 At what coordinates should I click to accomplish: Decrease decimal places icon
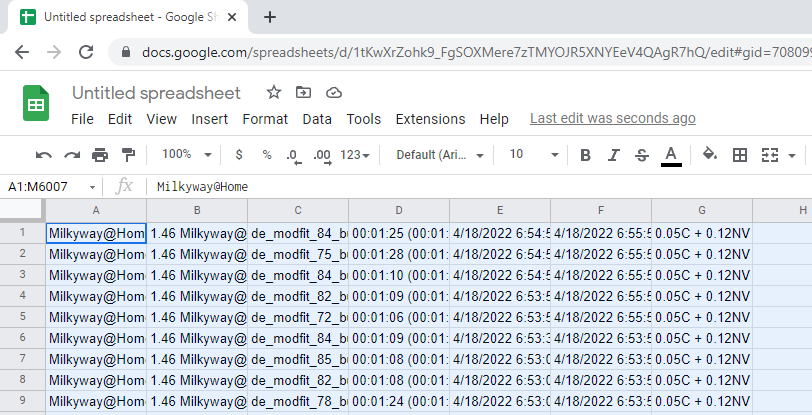(294, 155)
